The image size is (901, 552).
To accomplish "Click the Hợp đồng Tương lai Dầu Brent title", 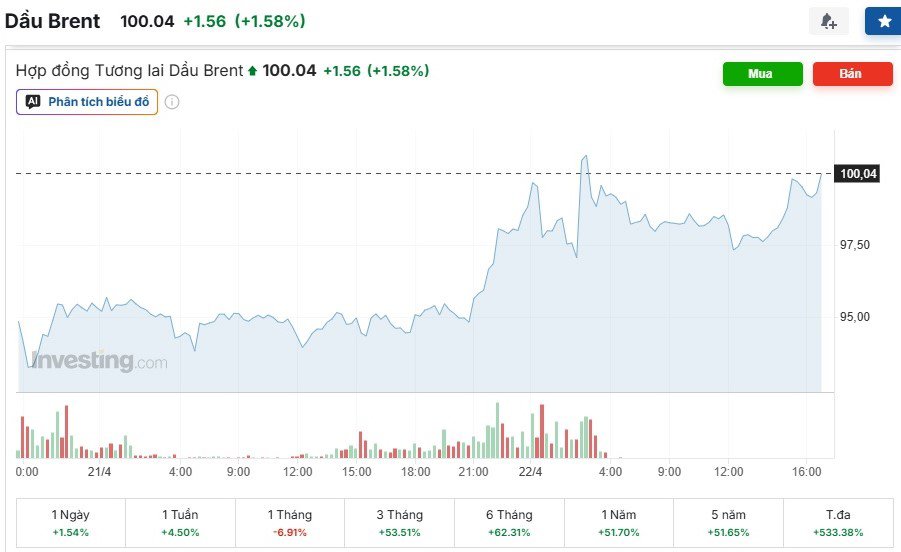I will (130, 71).
